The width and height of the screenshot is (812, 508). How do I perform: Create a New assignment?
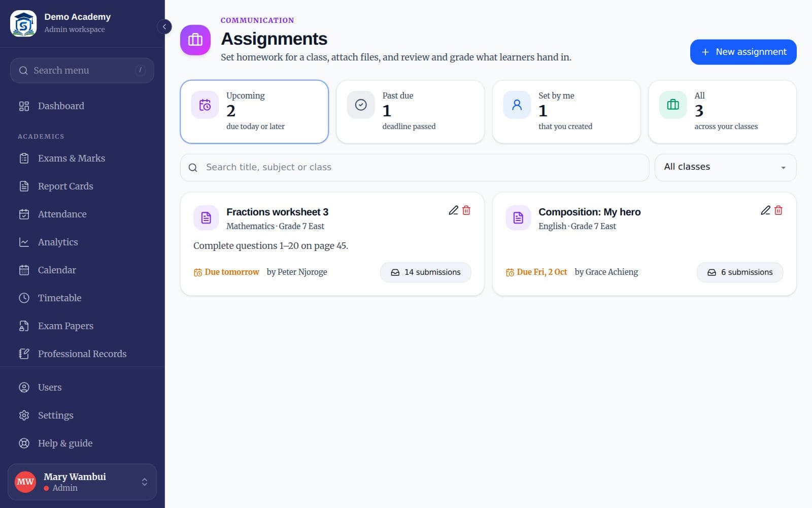pos(743,52)
